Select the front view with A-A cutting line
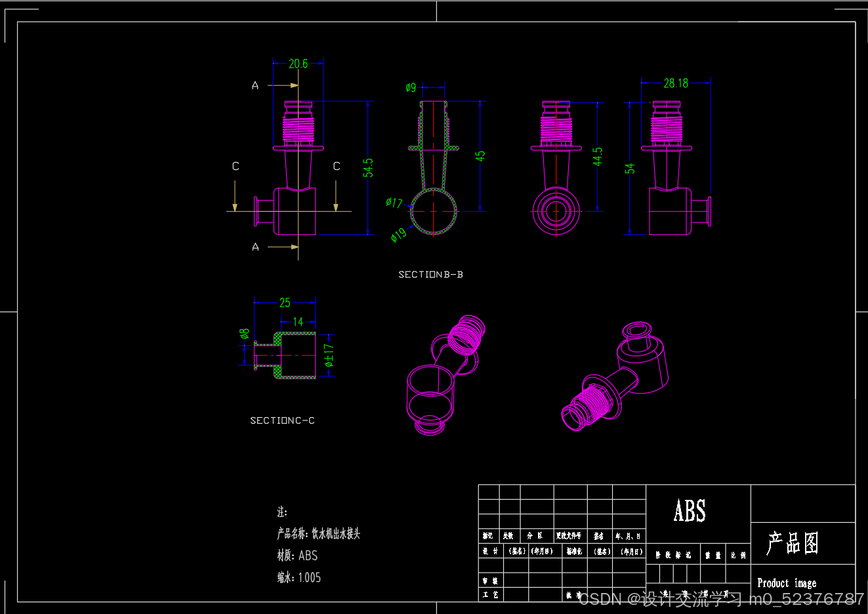Screen dimensions: 868x614 pos(289,168)
